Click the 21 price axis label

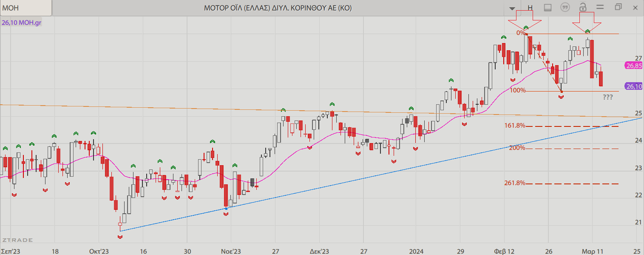tap(638, 222)
